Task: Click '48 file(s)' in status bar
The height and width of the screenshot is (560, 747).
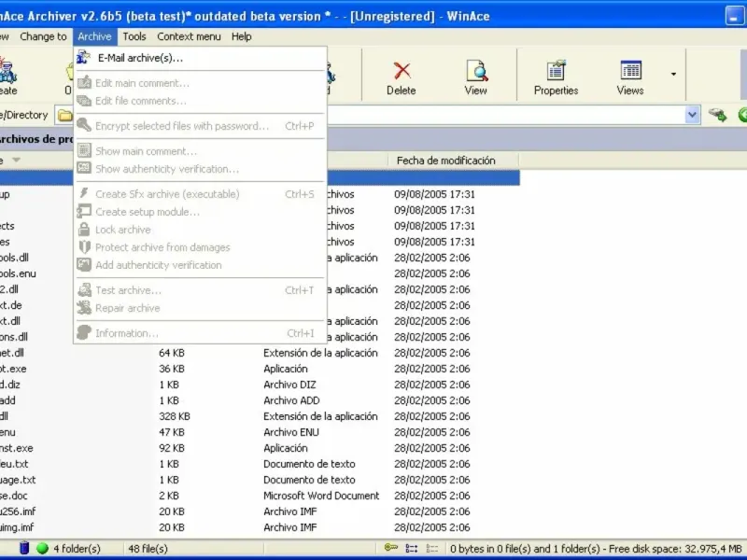Action: 148,549
